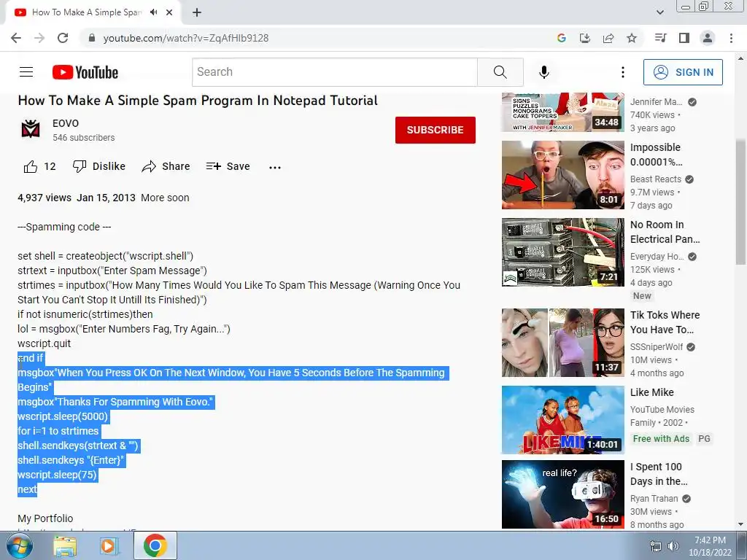Click the Google icon in address bar
This screenshot has height=560, width=747.
pyautogui.click(x=561, y=38)
